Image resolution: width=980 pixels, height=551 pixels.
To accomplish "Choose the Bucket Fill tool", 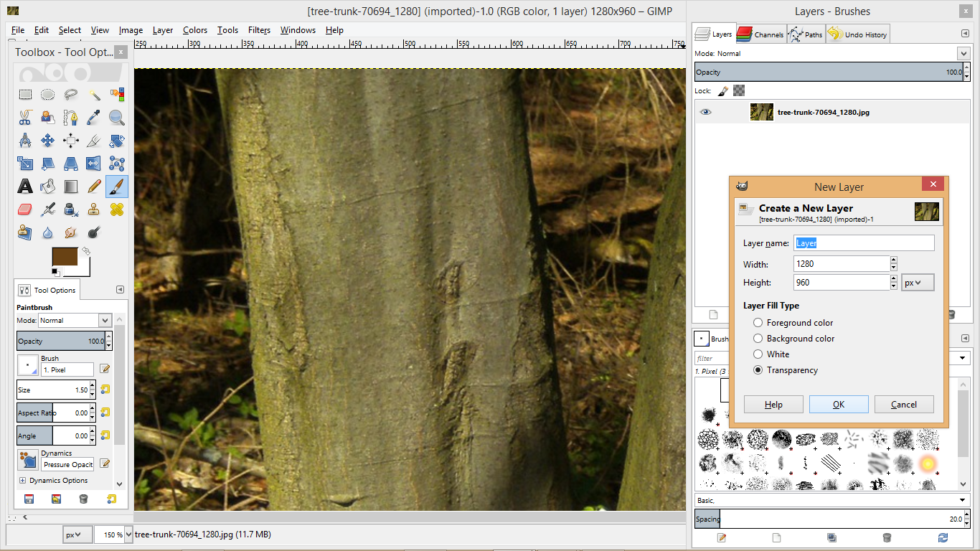I will (x=47, y=186).
